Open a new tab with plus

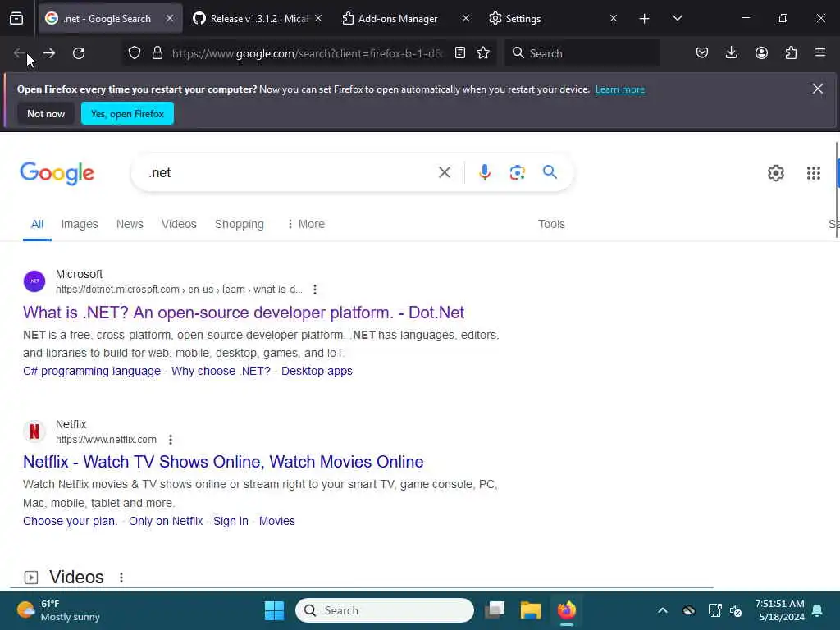[x=645, y=19]
